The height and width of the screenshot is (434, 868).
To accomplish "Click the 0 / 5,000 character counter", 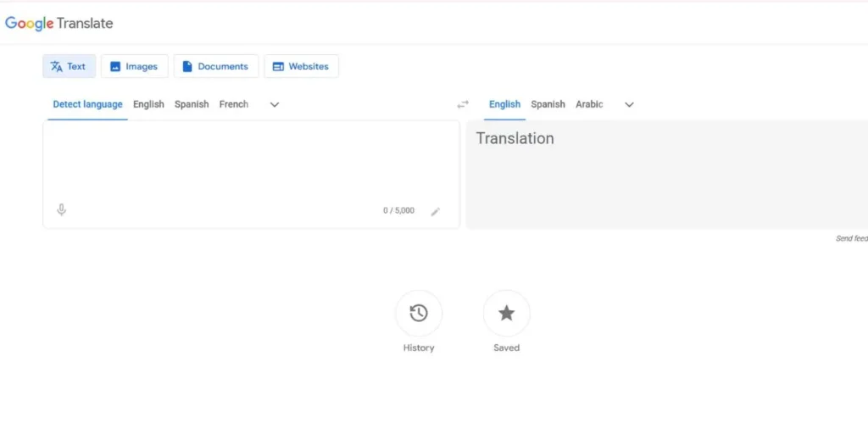I will (398, 211).
